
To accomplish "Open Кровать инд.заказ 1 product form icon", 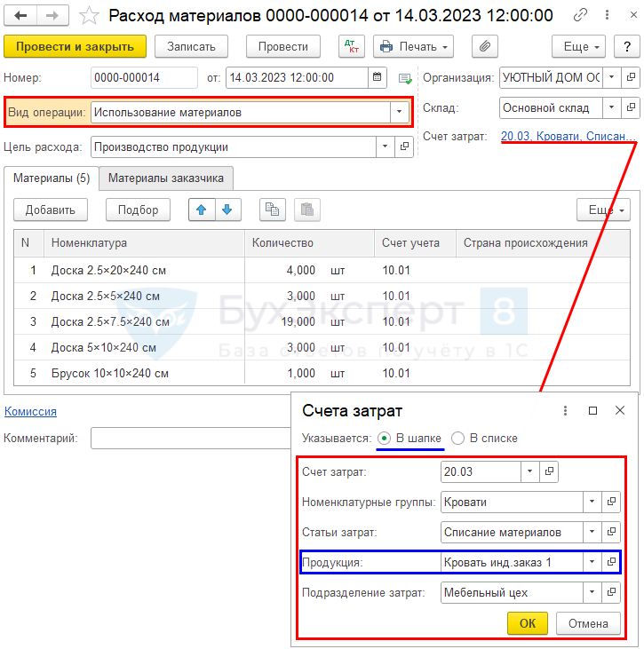I will 611,562.
